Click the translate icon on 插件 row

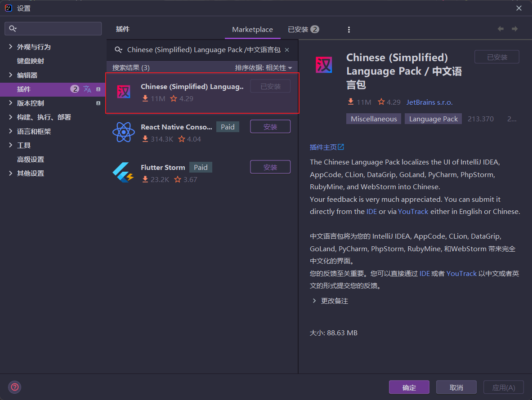click(x=87, y=89)
